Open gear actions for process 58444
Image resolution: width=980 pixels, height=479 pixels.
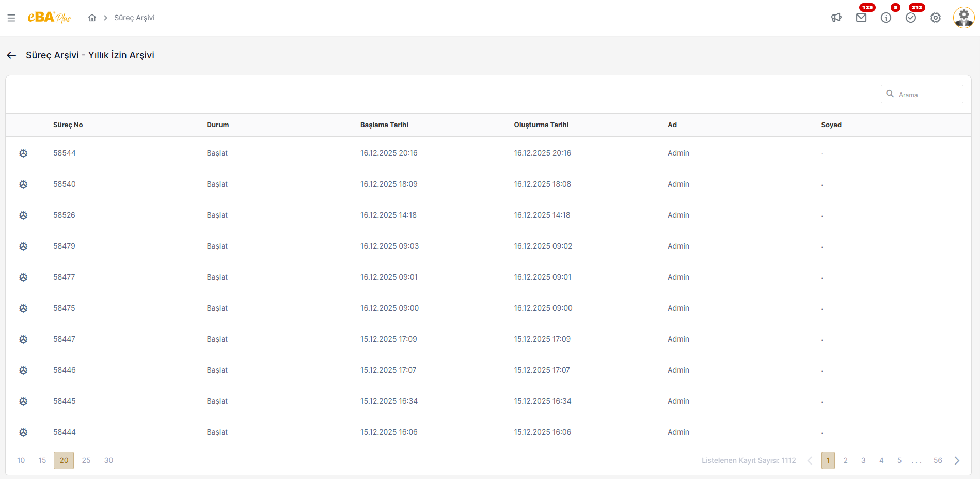point(23,432)
